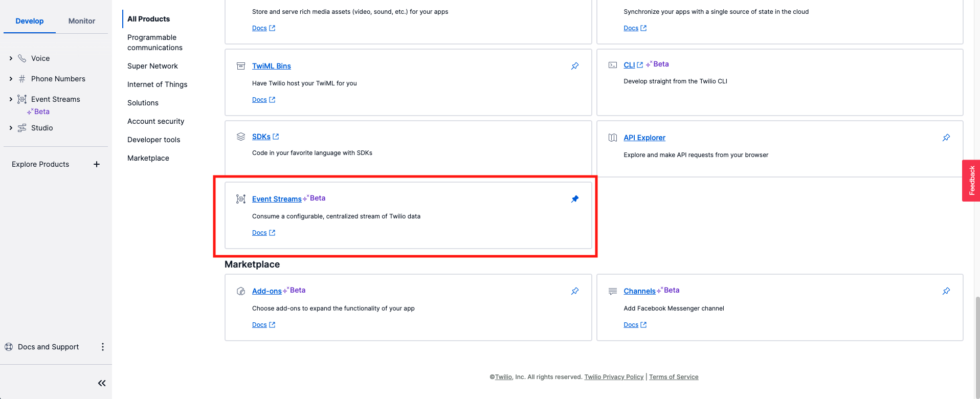This screenshot has height=399, width=980.
Task: Open Twilio Privacy Policy footer link
Action: [x=614, y=377]
